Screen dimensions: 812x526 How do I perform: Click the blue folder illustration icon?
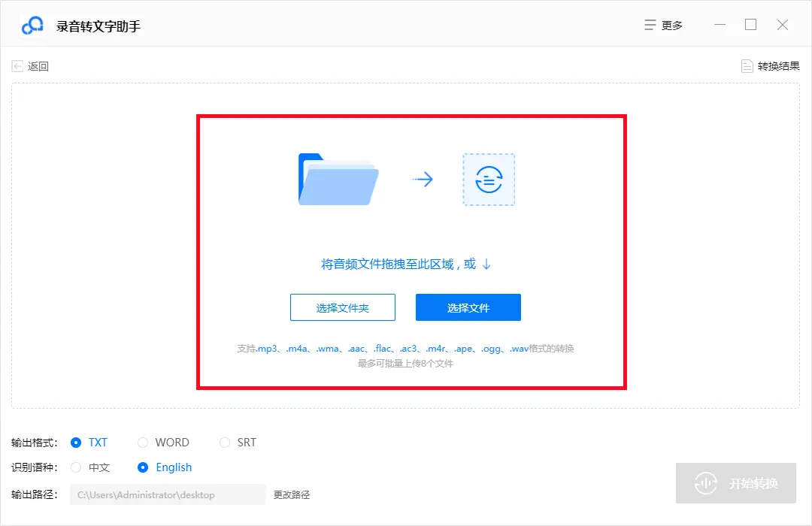[338, 179]
